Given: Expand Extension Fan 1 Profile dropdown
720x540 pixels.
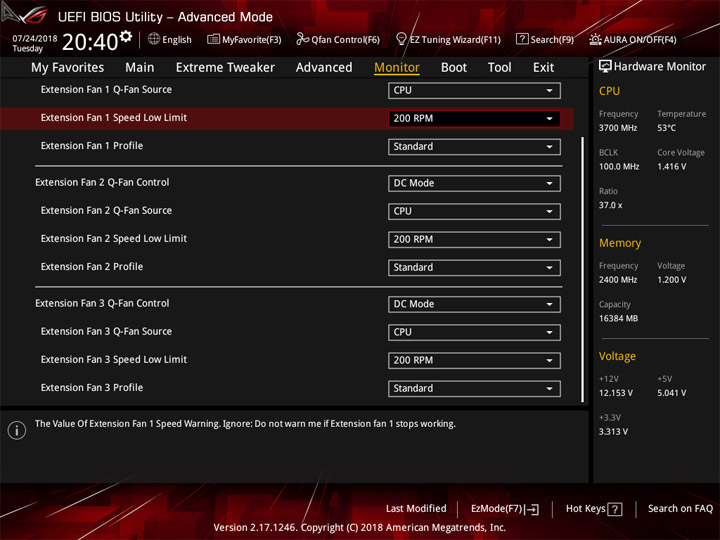Looking at the screenshot, I should tap(474, 146).
